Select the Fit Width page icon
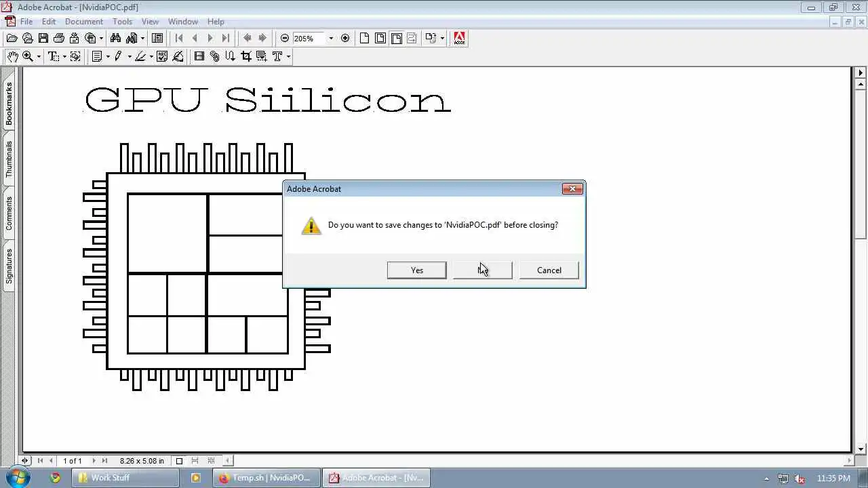 tap(397, 39)
